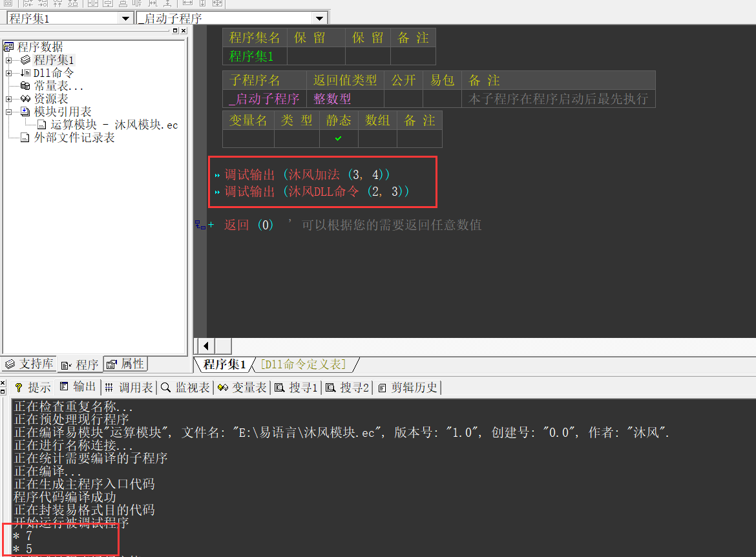Switch to the 程序 panel tab
Screen dimensions: 756x557
coord(80,364)
